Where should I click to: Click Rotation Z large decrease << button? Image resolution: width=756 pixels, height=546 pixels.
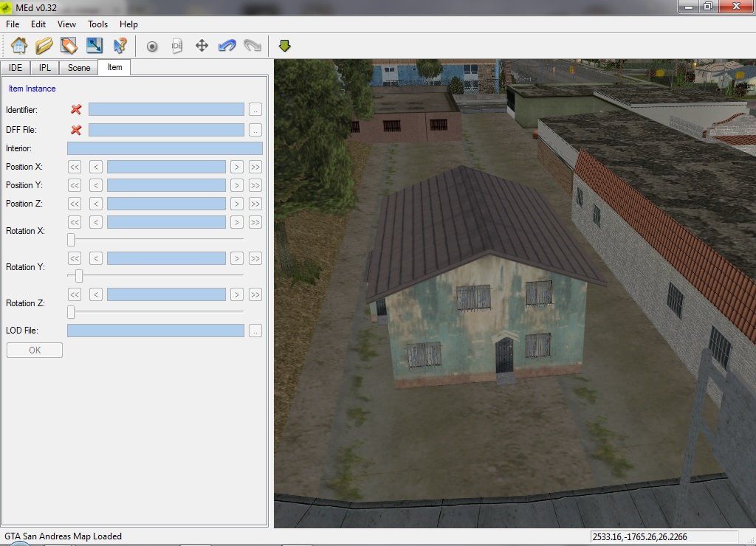pos(75,294)
